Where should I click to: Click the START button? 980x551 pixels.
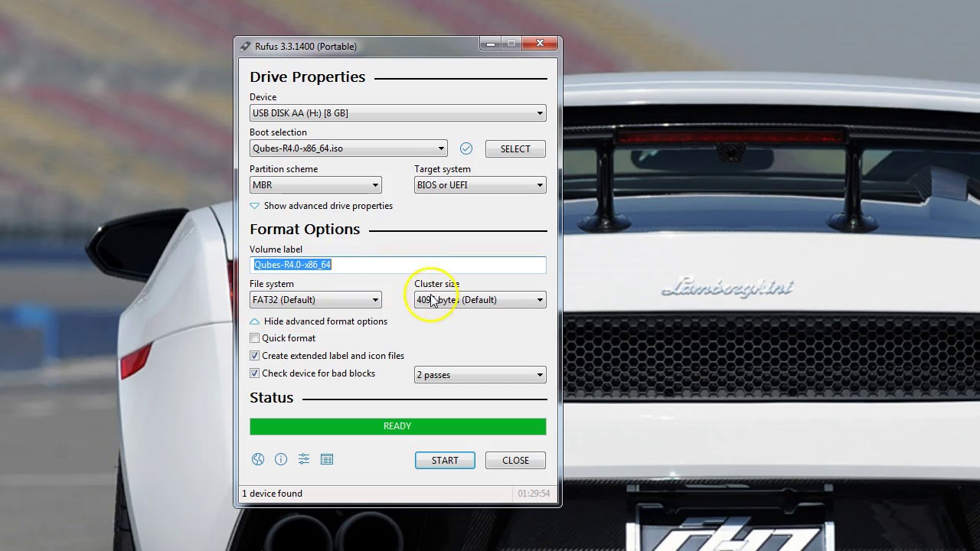coord(445,460)
